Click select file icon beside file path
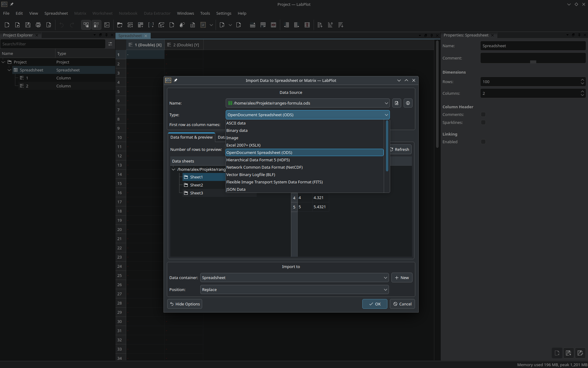 pyautogui.click(x=397, y=103)
